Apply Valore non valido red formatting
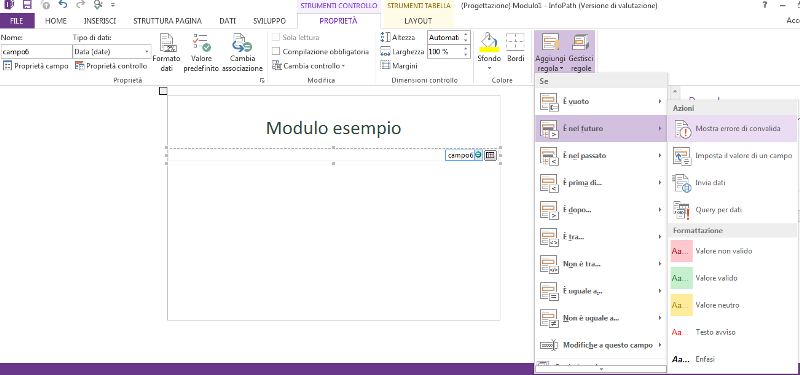 pos(733,251)
